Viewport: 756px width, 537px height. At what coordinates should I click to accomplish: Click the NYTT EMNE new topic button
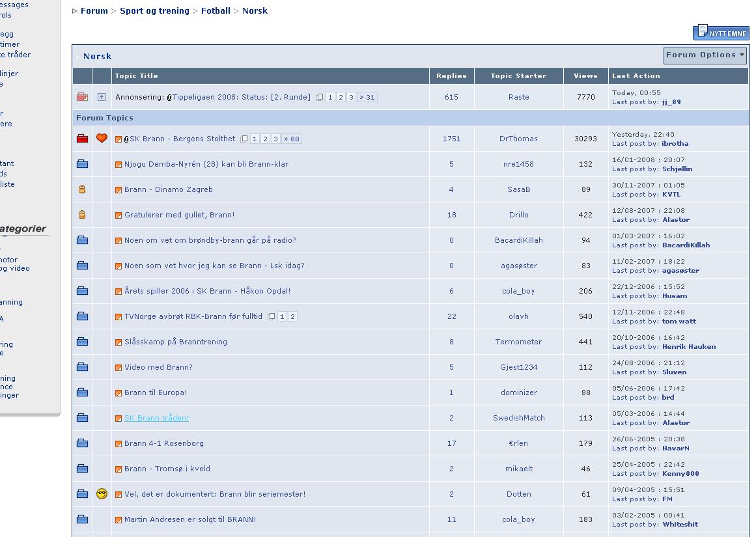pyautogui.click(x=721, y=33)
